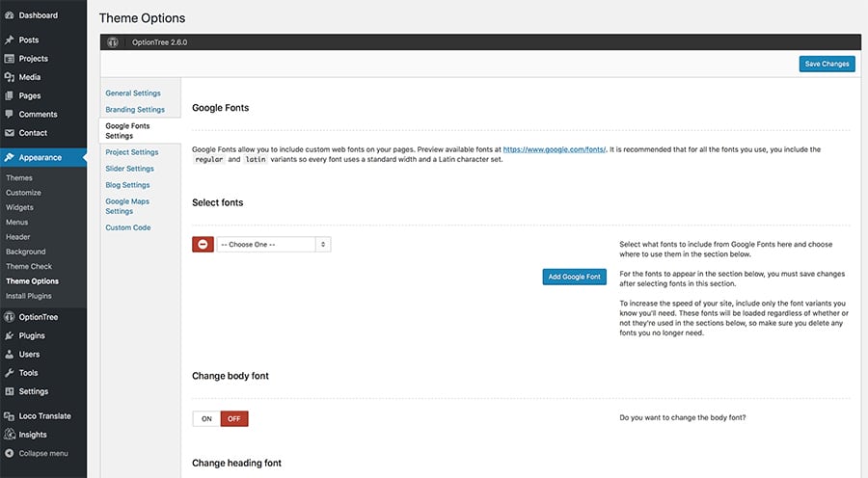Click the Loco Translate icon

pos(10,416)
